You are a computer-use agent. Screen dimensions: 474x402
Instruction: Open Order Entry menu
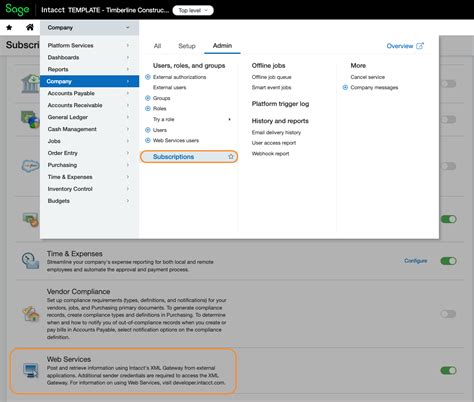[89, 153]
